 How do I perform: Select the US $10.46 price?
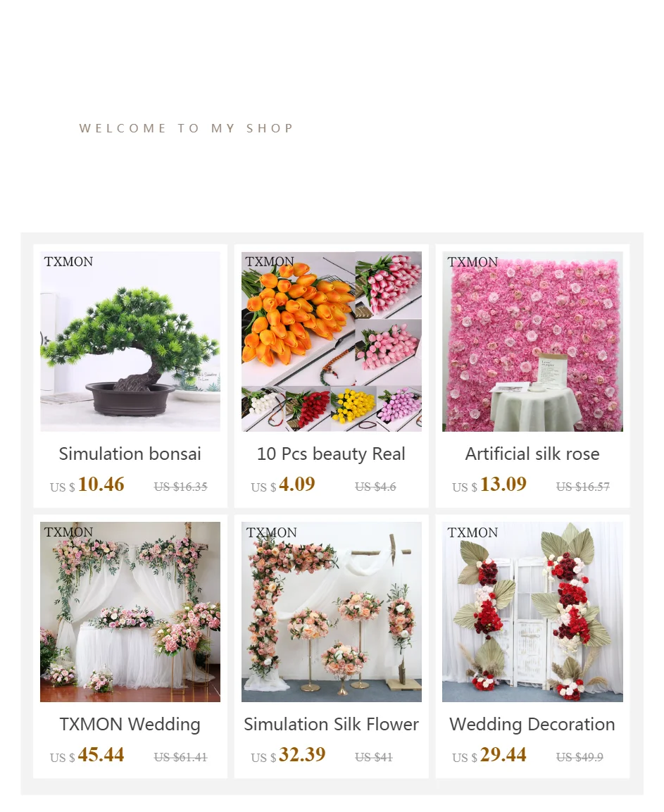pyautogui.click(x=87, y=485)
